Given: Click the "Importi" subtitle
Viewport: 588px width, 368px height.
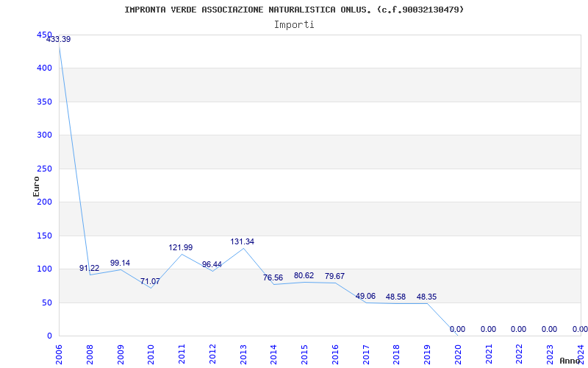Looking at the screenshot, I should 294,24.
